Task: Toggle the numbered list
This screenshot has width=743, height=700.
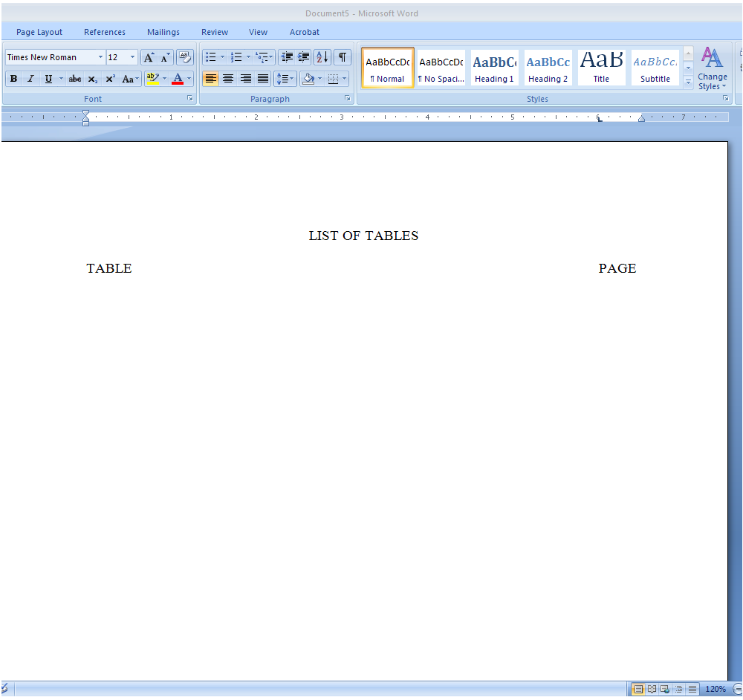Action: point(236,56)
